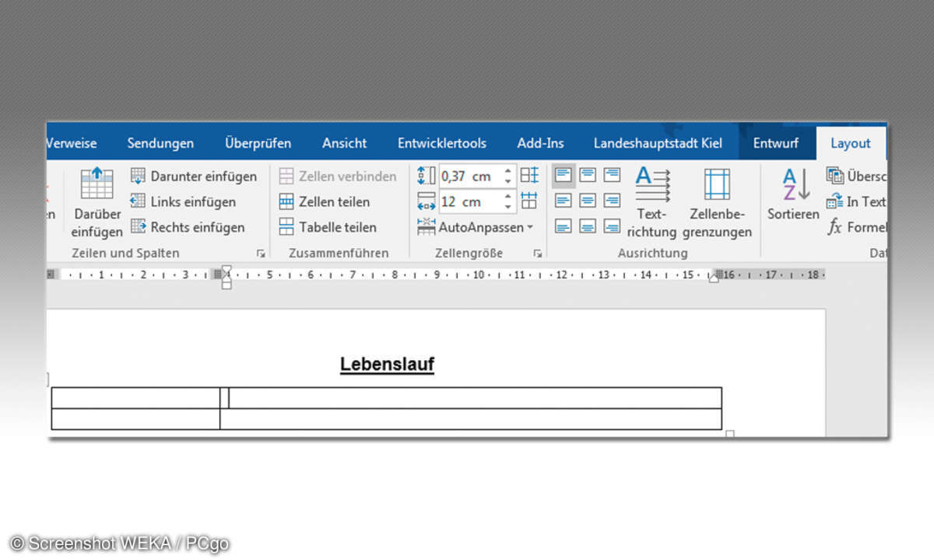The width and height of the screenshot is (934, 560).
Task: Click the Lebenslauf heading text
Action: (x=387, y=364)
